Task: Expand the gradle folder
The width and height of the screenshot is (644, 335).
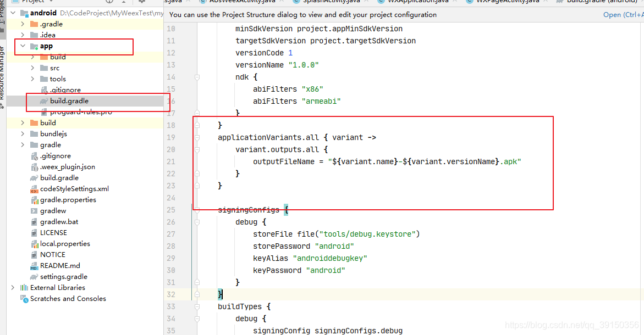Action: (23, 145)
